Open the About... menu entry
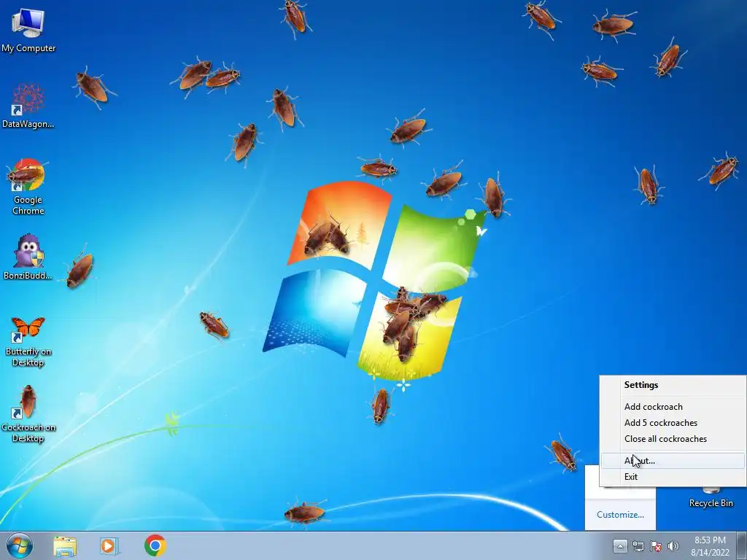This screenshot has height=560, width=747. [x=673, y=461]
